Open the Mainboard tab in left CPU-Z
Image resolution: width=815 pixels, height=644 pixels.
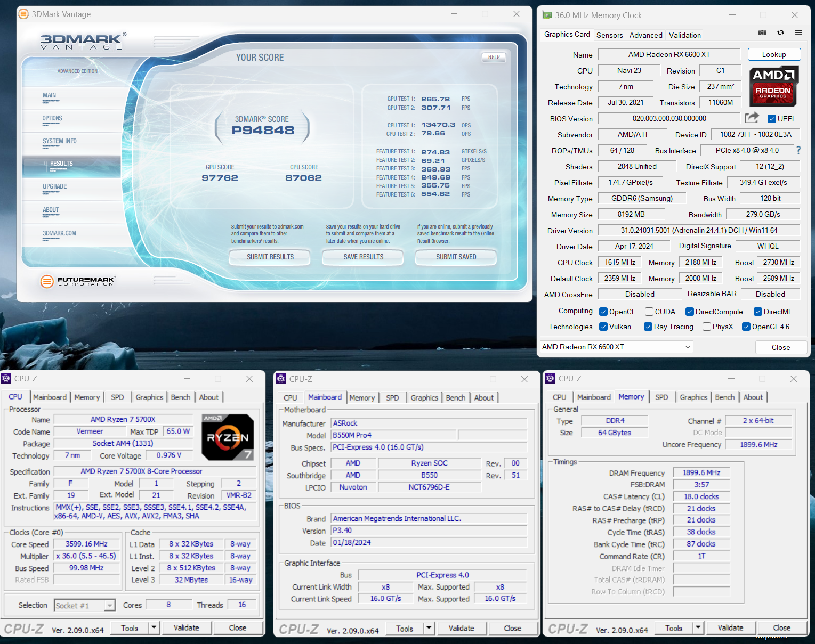click(x=50, y=397)
